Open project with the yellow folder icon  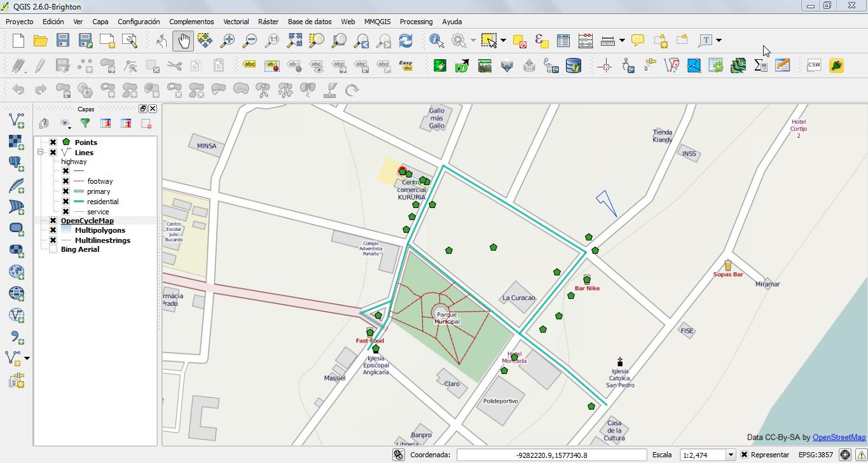tap(41, 41)
